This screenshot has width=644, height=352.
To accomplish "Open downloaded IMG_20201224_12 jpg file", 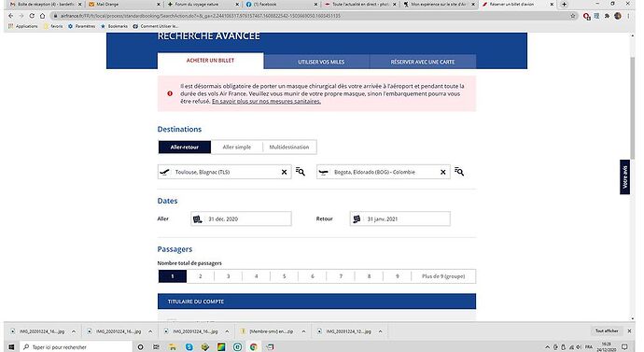I will (x=345, y=331).
